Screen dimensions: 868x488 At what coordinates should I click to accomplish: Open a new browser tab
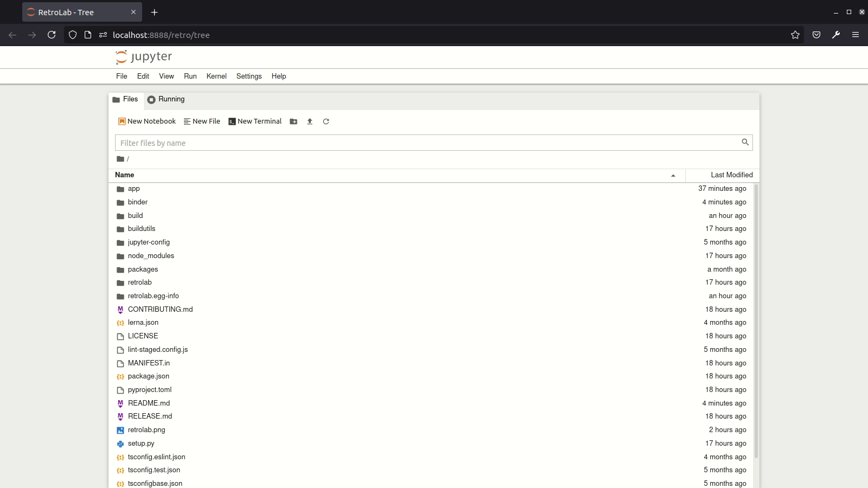click(x=155, y=12)
